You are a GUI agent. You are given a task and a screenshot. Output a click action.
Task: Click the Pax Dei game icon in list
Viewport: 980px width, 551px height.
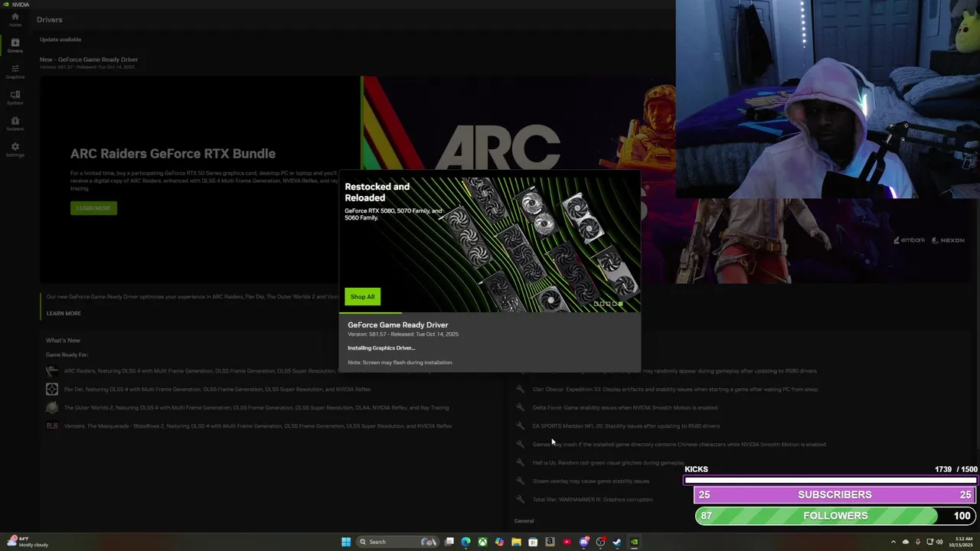[x=52, y=390]
